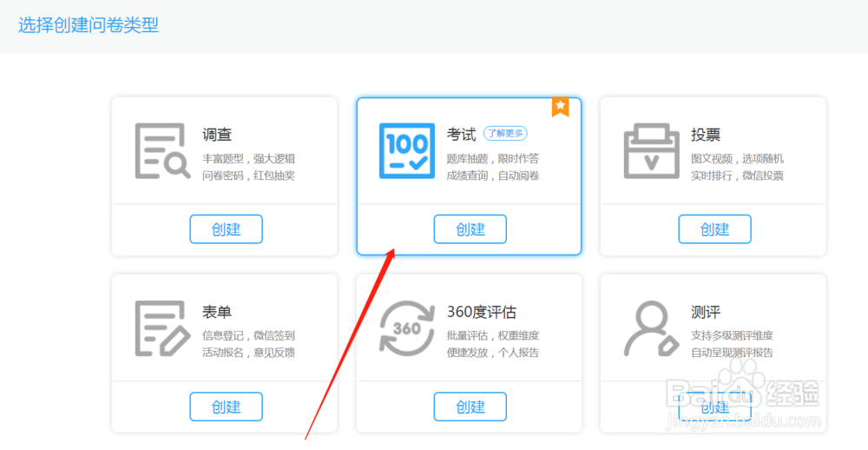The width and height of the screenshot is (868, 450).
Task: Create a 考试 exam questionnaire
Action: [x=470, y=228]
